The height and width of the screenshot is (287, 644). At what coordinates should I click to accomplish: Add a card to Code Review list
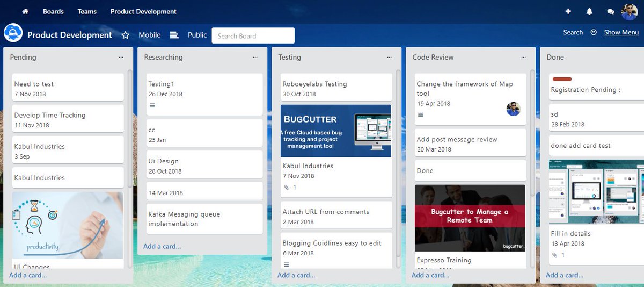pos(430,275)
